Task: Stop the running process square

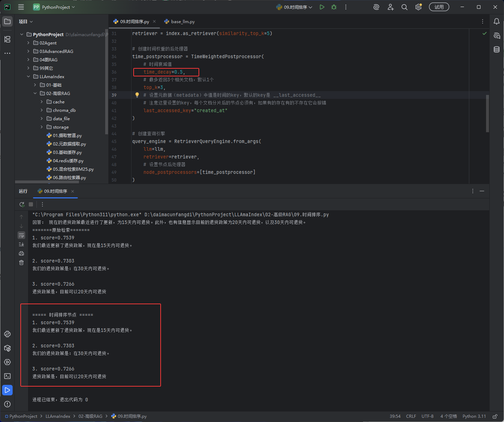Action: pos(31,204)
